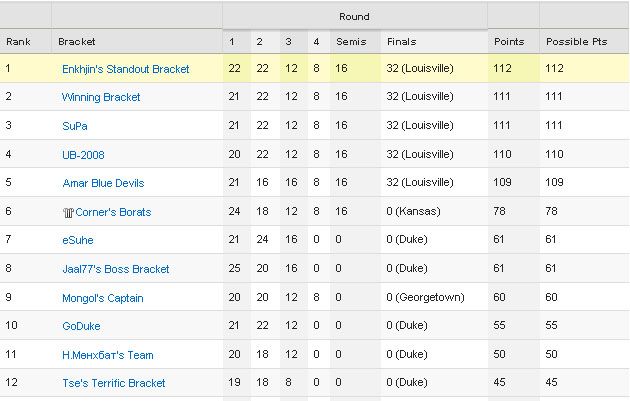Click the Finals column header

click(400, 42)
